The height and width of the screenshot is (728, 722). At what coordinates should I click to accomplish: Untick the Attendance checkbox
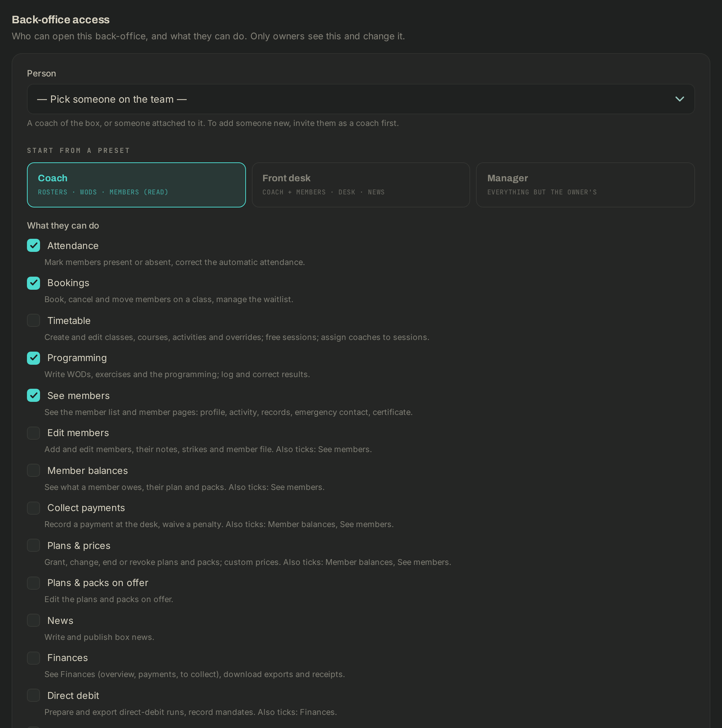[33, 246]
